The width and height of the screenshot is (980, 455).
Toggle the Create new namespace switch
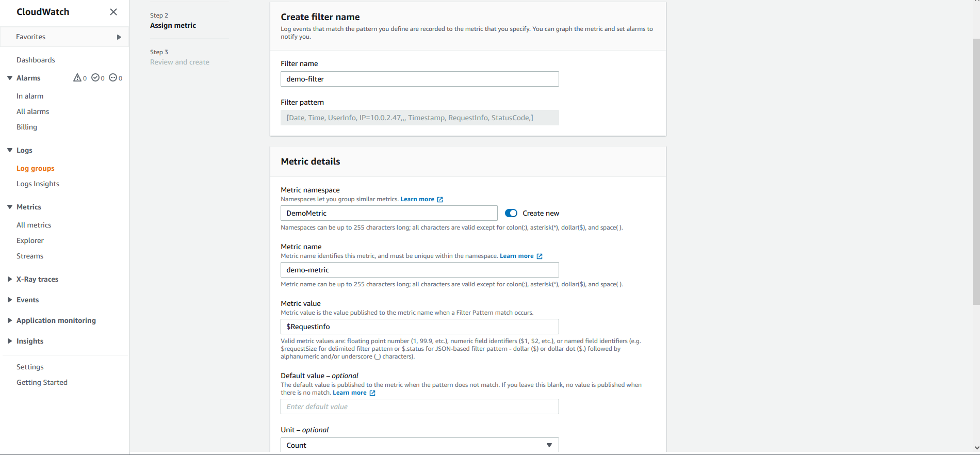click(511, 213)
